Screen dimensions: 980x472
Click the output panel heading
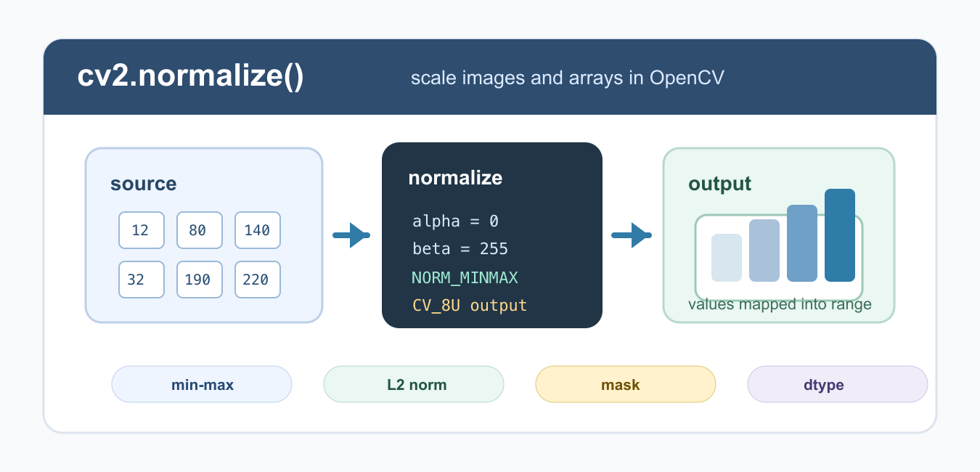pyautogui.click(x=719, y=184)
